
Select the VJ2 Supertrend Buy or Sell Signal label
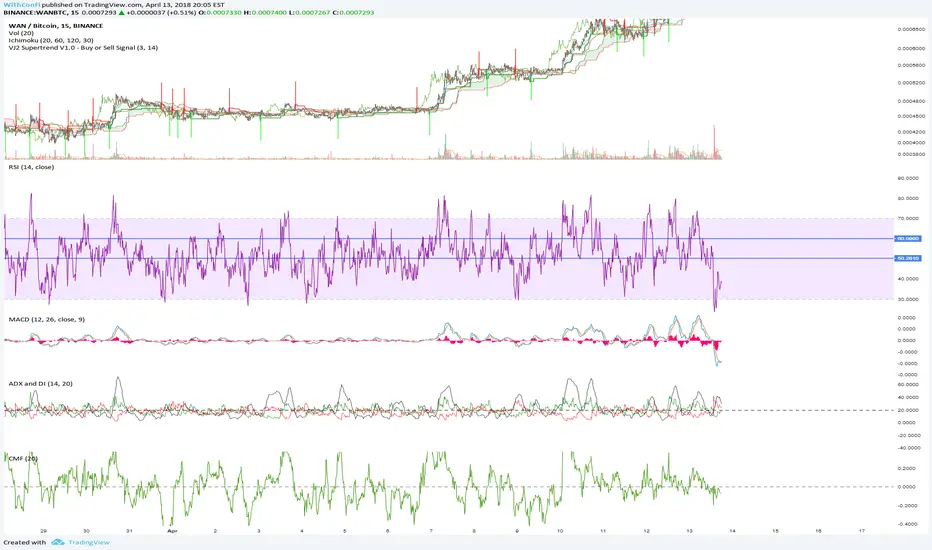(x=83, y=48)
